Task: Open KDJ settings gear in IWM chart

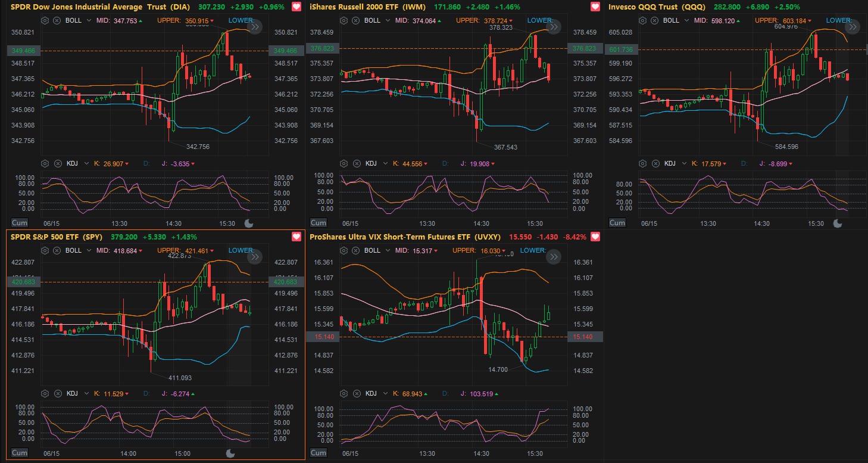Action: (x=344, y=163)
